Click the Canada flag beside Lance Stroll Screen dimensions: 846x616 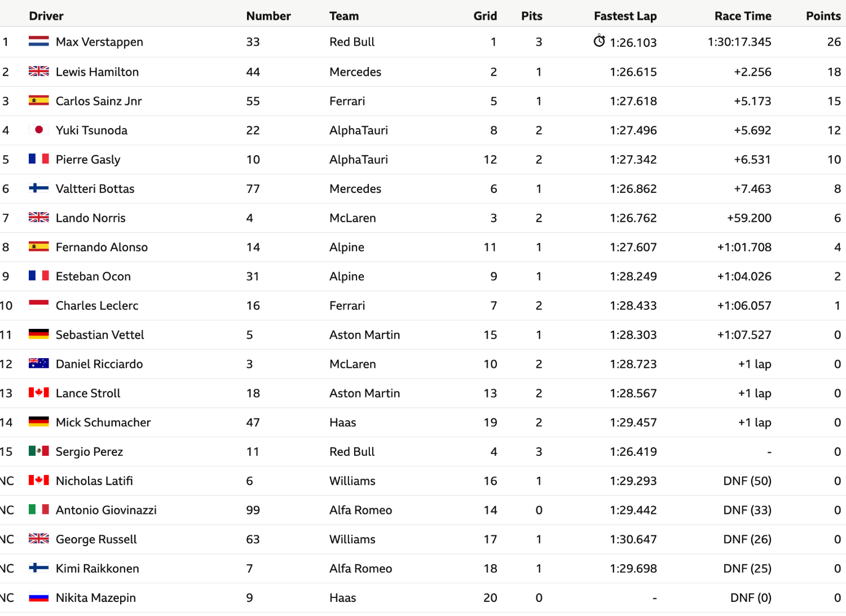click(39, 393)
